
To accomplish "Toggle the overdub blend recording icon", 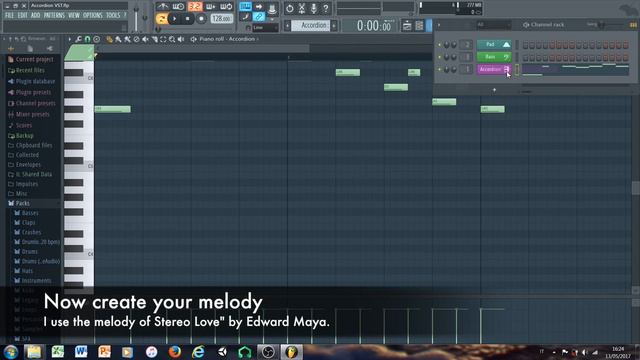I will (x=211, y=7).
